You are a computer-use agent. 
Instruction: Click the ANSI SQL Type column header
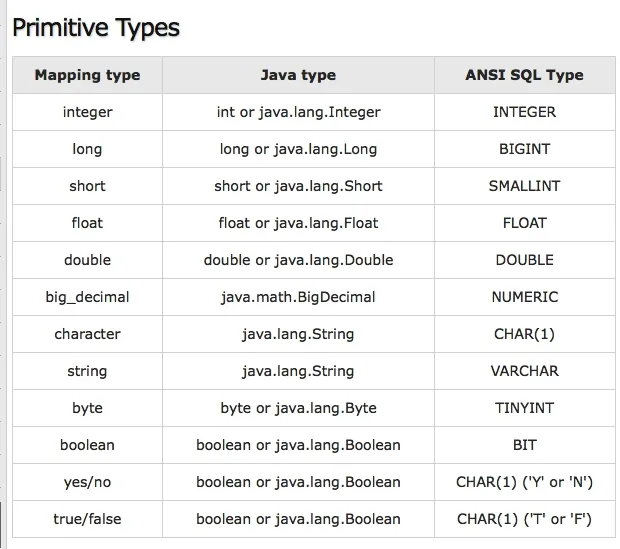(525, 75)
